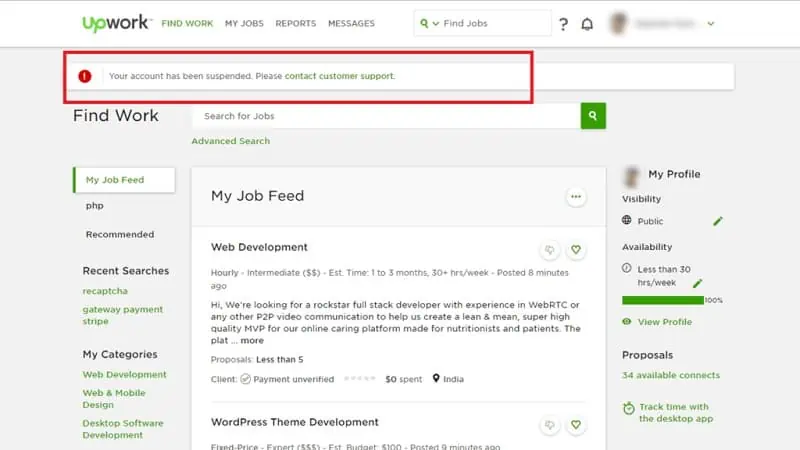
Task: Click the header search magnifier icon
Action: [424, 23]
